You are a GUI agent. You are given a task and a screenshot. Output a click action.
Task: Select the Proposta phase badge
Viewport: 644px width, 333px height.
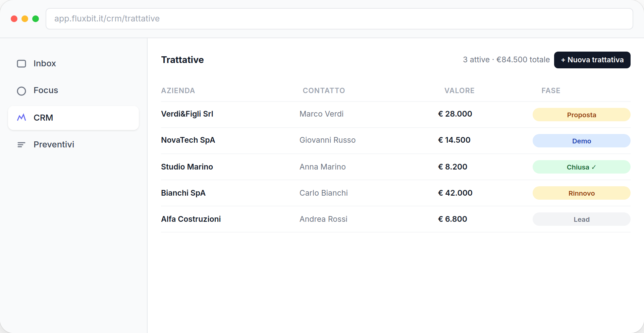pyautogui.click(x=581, y=115)
